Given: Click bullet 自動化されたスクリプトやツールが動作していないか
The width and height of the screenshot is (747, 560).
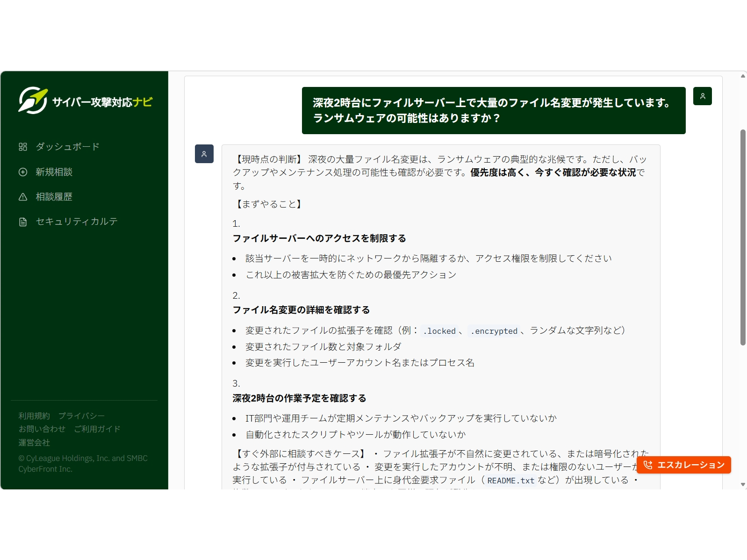Looking at the screenshot, I should pos(356,435).
